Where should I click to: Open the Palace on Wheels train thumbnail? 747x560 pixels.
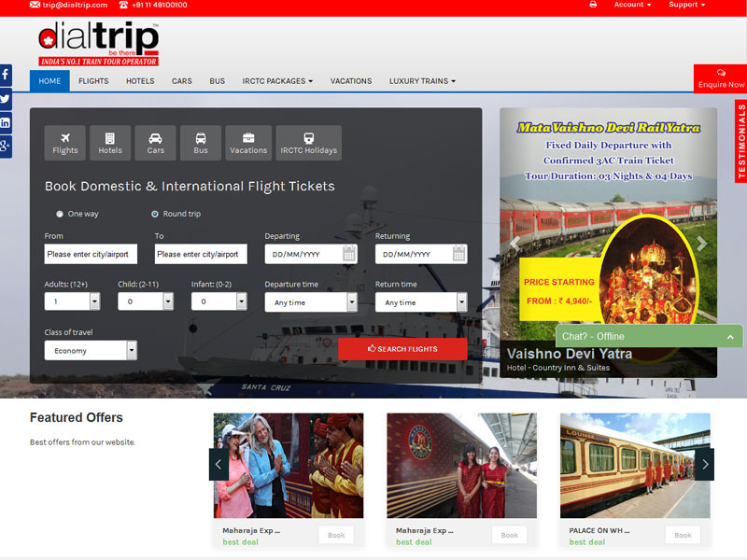(x=635, y=465)
